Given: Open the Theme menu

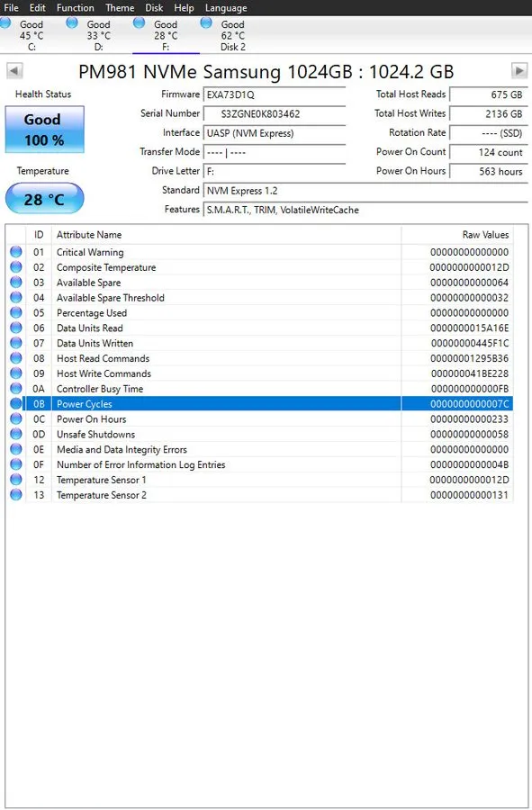Looking at the screenshot, I should 120,8.
